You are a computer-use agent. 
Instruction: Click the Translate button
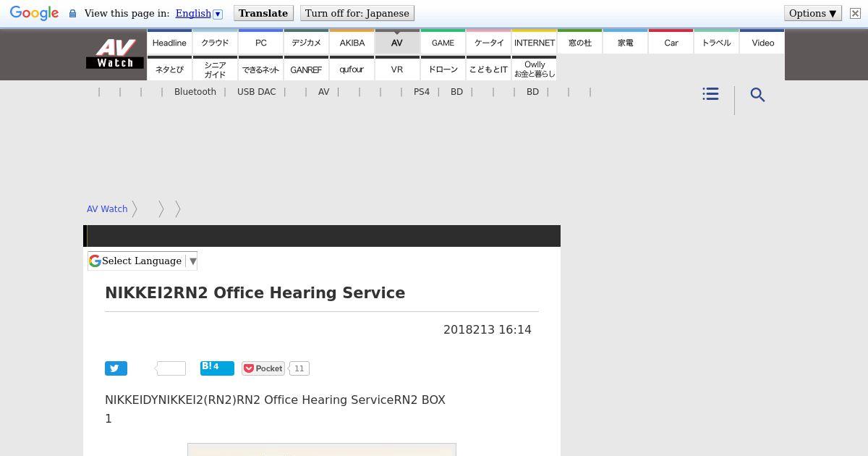263,13
